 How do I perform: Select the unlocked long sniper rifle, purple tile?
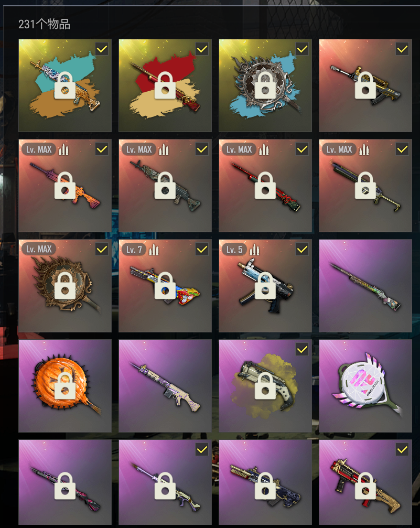tap(365, 286)
